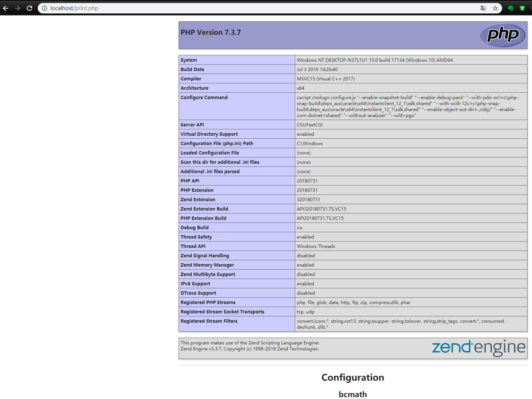The height and width of the screenshot is (399, 532).
Task: Select the Zend Memory Manager label
Action: 207,265
